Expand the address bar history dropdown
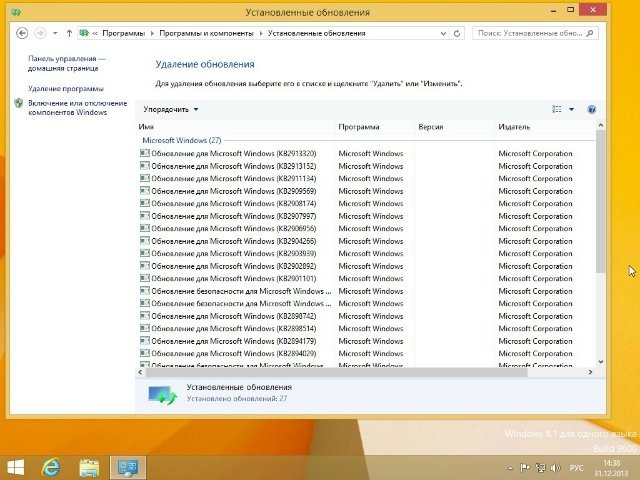Screen dimensions: 640x480 point(443,33)
